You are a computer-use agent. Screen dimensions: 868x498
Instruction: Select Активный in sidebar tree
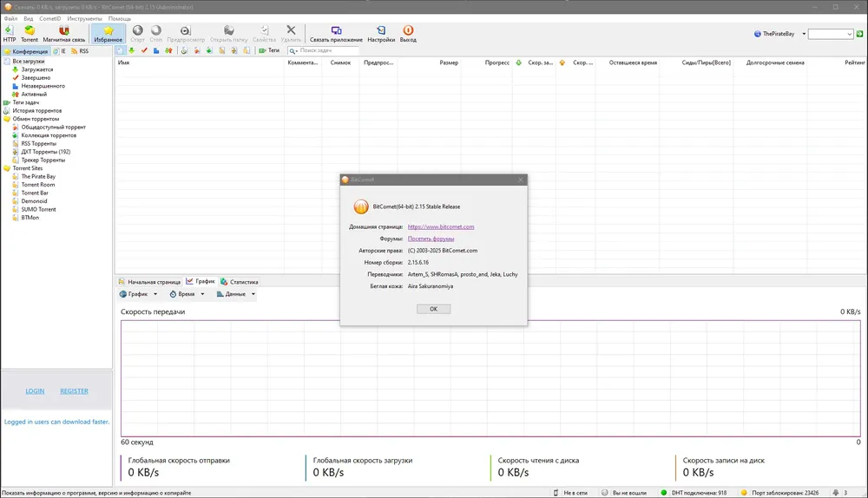34,95
